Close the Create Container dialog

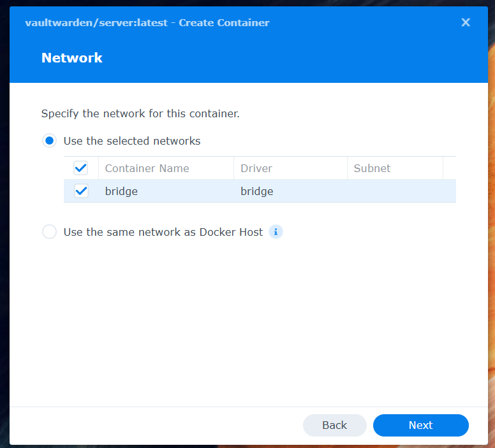tap(466, 22)
